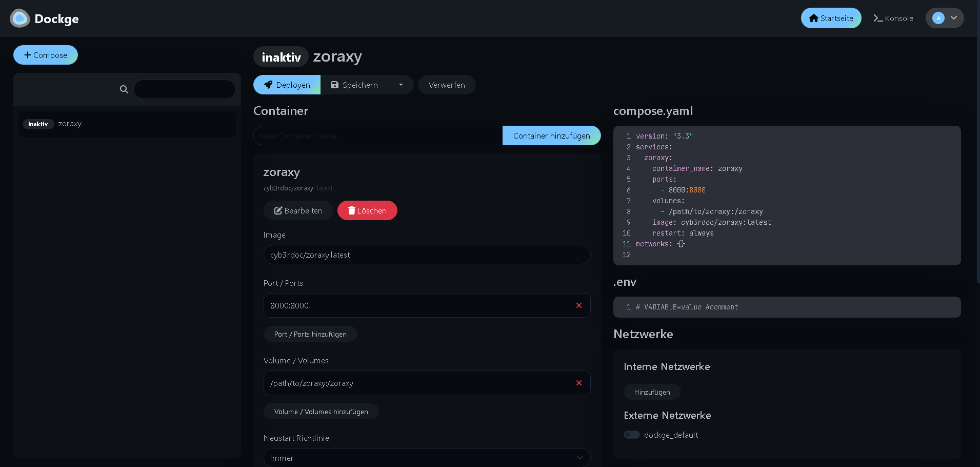Click the inaktiv badge in stack list

[x=38, y=124]
